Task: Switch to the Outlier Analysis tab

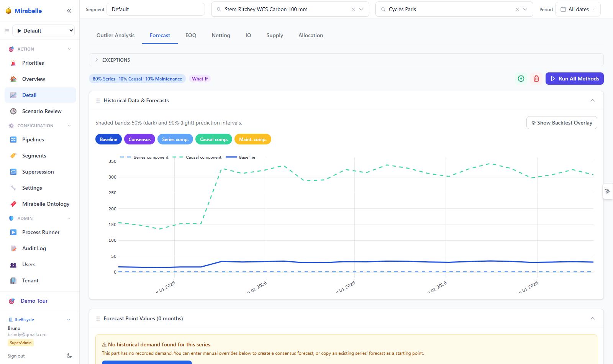Action: click(115, 35)
